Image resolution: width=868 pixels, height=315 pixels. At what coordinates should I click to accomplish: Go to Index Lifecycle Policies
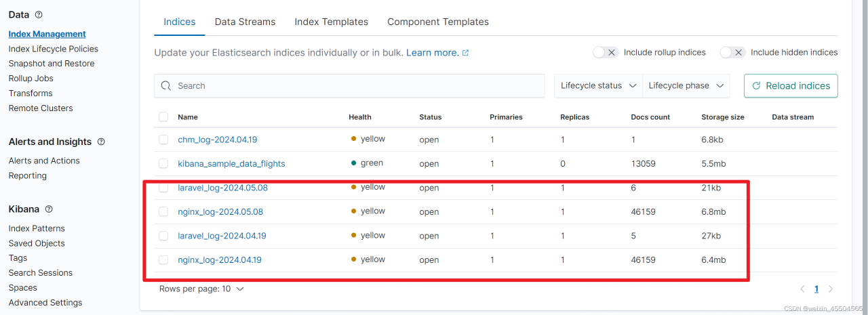[54, 49]
